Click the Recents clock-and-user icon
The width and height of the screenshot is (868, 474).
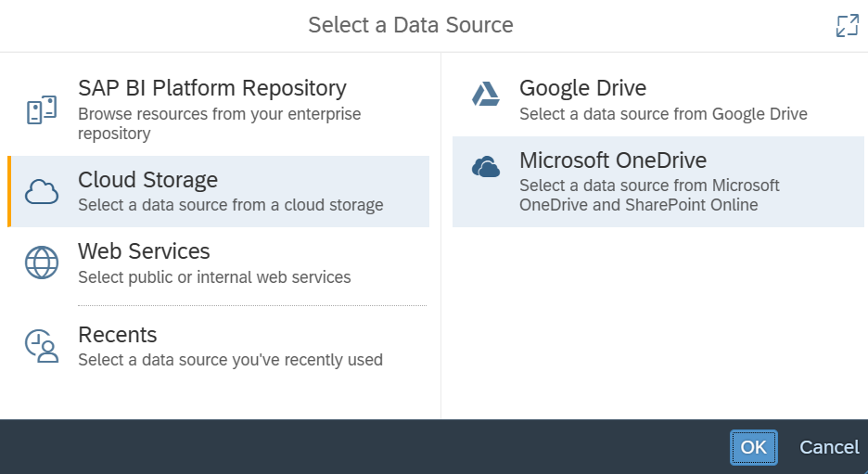click(x=42, y=346)
